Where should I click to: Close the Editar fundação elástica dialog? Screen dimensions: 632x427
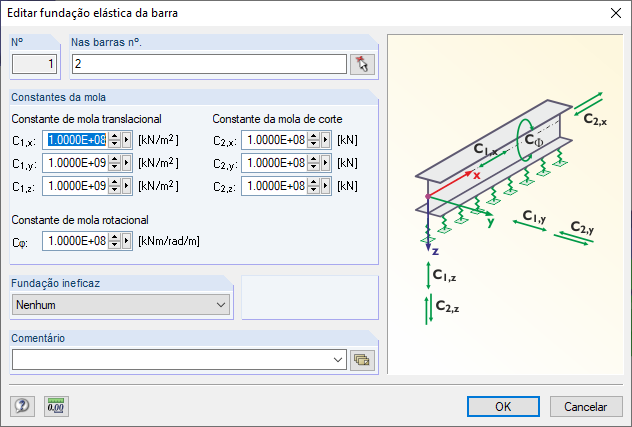coord(614,13)
